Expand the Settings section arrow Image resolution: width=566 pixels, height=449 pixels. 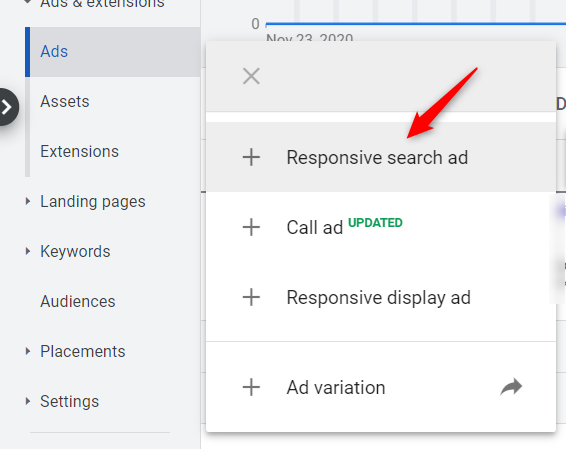pyautogui.click(x=28, y=401)
